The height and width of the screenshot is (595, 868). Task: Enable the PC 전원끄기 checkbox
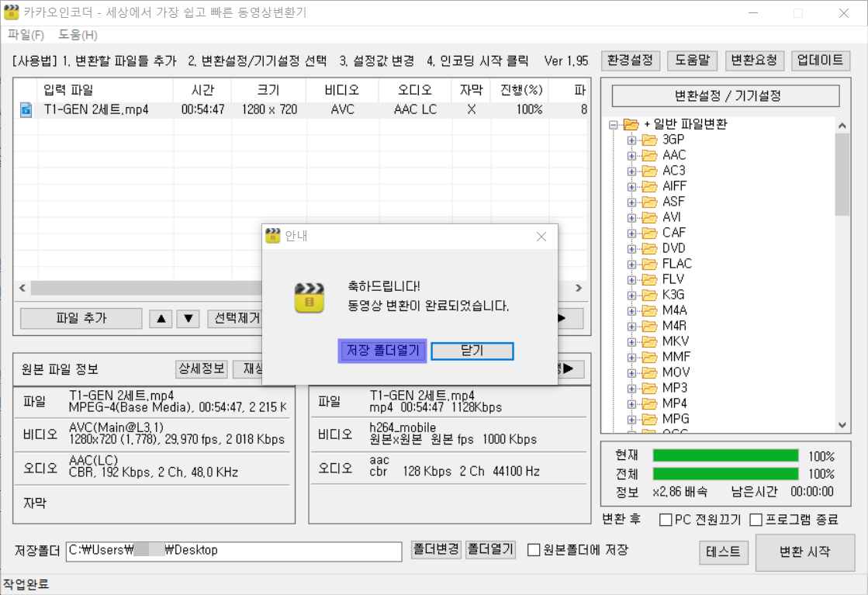(666, 520)
